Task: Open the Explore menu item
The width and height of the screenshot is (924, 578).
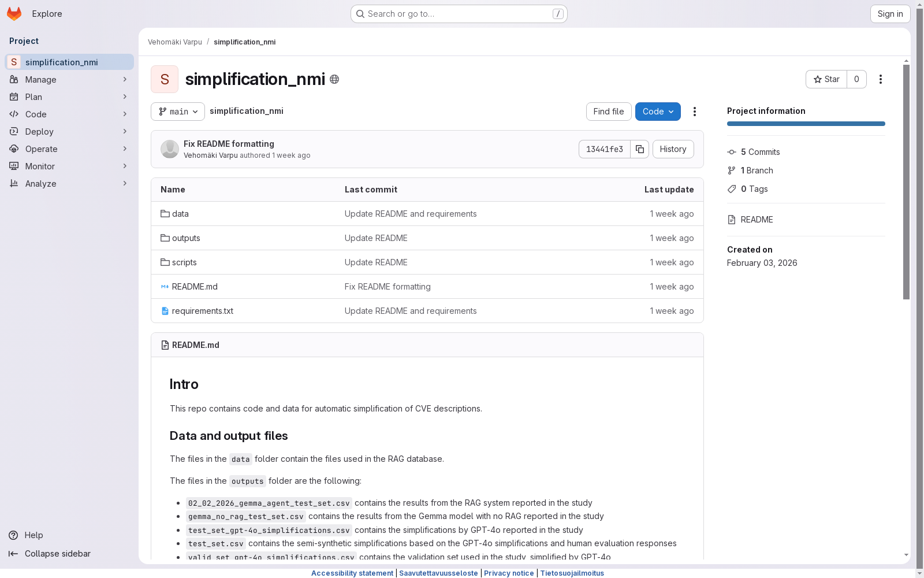Action: point(47,13)
